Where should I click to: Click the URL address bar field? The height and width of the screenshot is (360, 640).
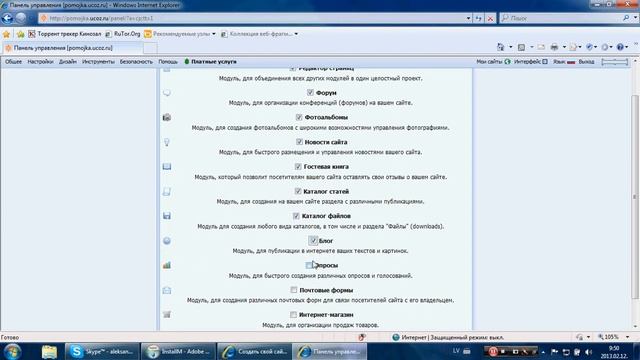pos(253,18)
